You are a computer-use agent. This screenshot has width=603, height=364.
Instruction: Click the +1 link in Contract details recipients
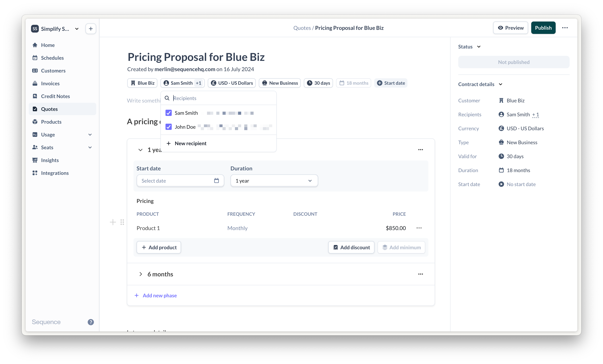click(535, 114)
